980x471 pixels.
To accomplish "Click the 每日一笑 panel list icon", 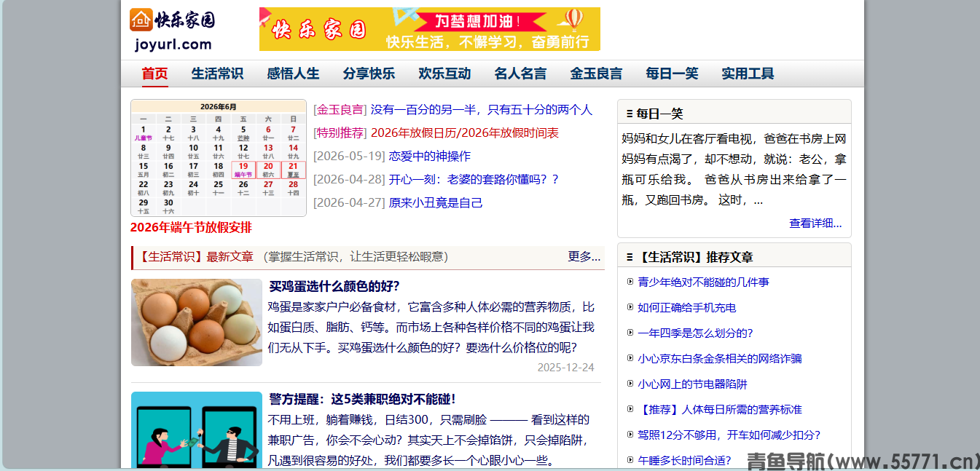I will click(630, 114).
